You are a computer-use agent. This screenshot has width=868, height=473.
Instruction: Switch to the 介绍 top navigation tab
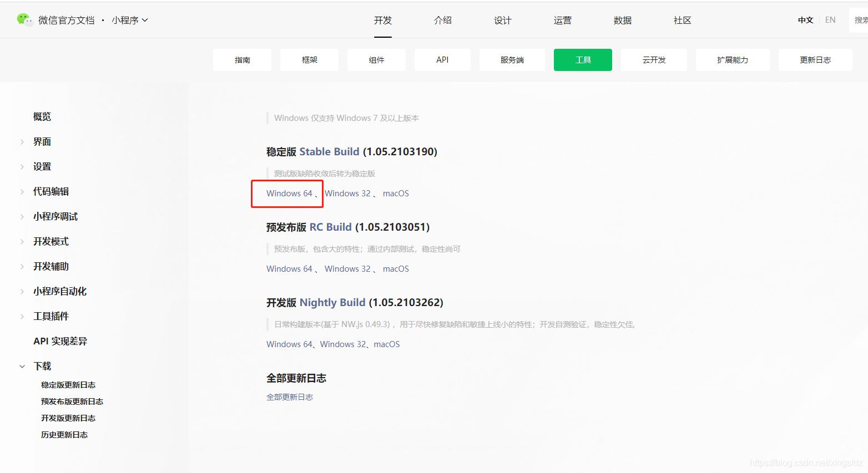(442, 21)
